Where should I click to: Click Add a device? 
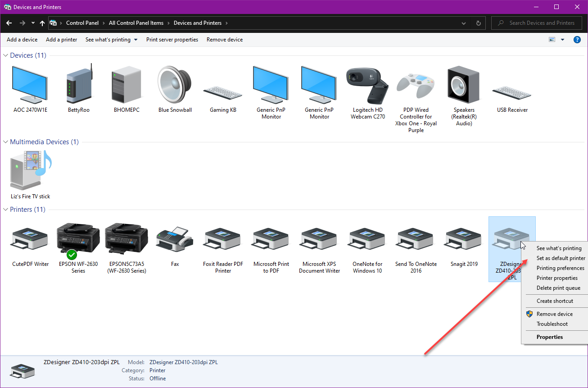click(22, 40)
